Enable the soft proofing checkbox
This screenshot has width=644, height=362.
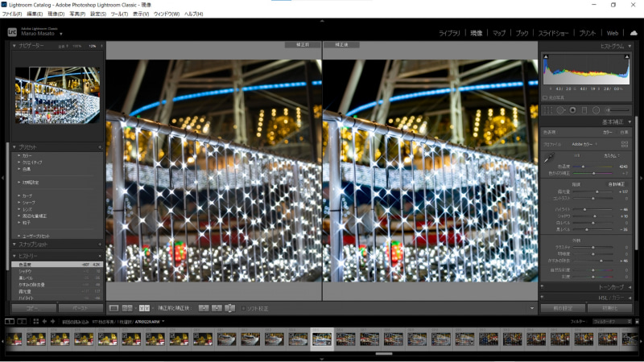click(243, 308)
